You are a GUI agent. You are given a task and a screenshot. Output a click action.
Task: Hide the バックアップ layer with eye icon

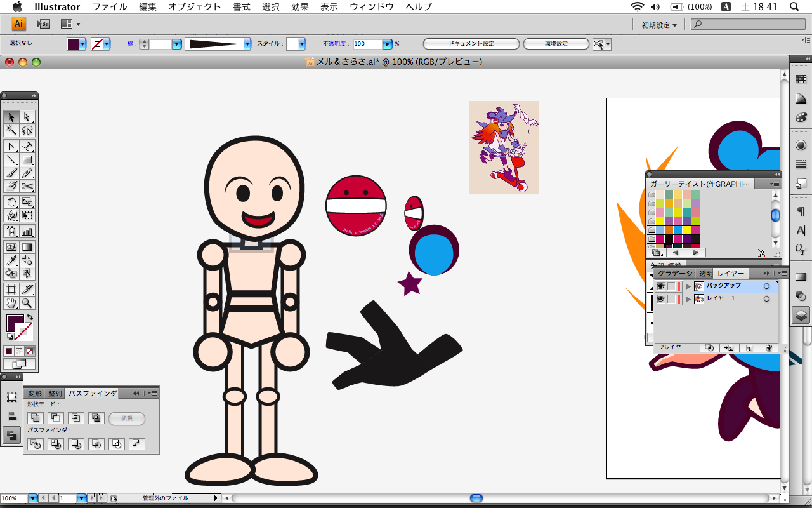pos(660,286)
